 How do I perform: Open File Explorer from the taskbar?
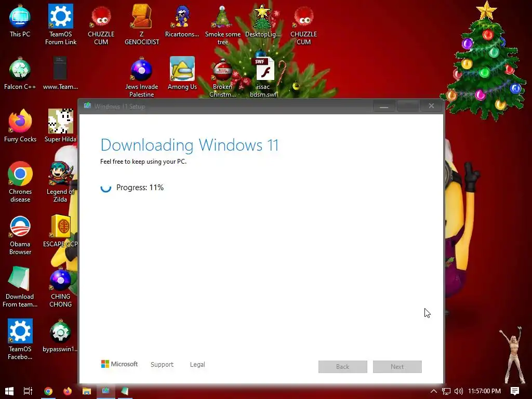87,391
